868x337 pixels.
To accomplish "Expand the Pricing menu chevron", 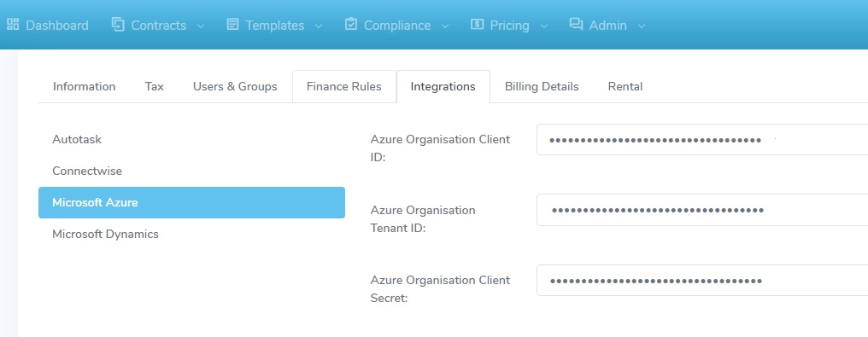I will (x=543, y=26).
